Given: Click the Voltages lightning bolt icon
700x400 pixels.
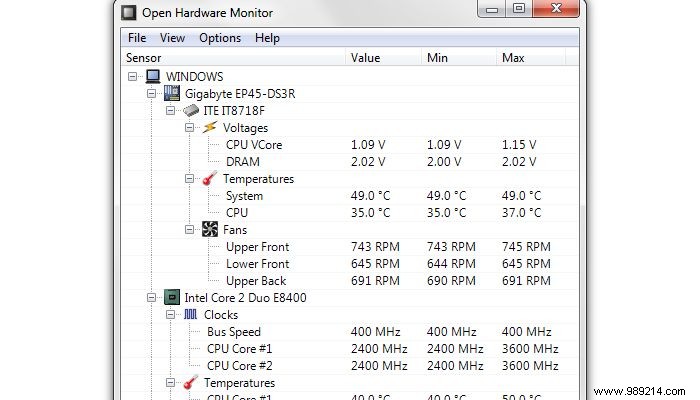Looking at the screenshot, I should [210, 127].
